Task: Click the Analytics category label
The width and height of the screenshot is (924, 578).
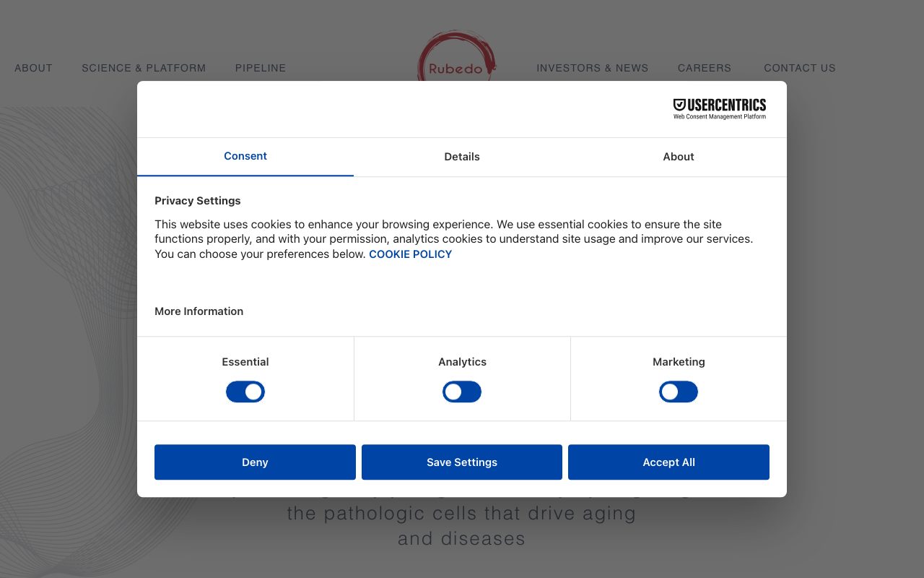Action: [462, 362]
